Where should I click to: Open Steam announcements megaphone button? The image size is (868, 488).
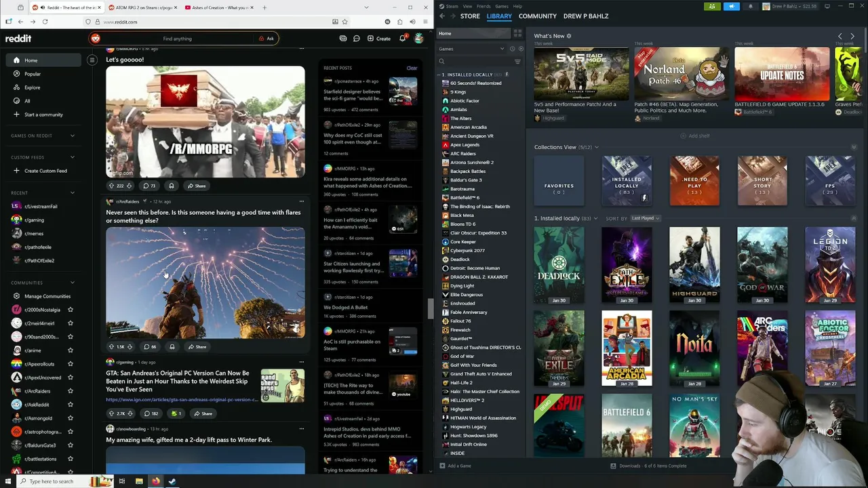tap(732, 6)
